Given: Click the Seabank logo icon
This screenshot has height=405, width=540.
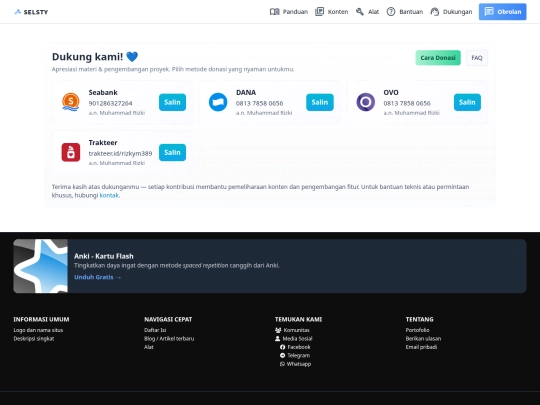Looking at the screenshot, I should (x=71, y=102).
